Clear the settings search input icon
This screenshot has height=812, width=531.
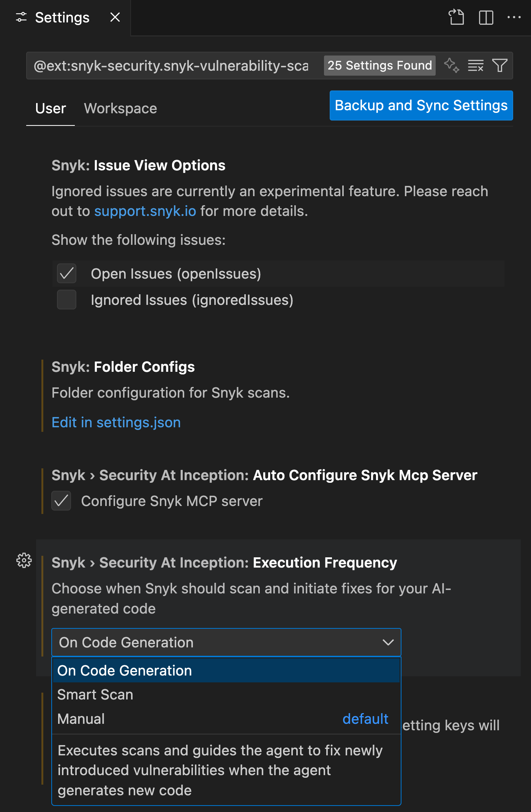tap(476, 65)
